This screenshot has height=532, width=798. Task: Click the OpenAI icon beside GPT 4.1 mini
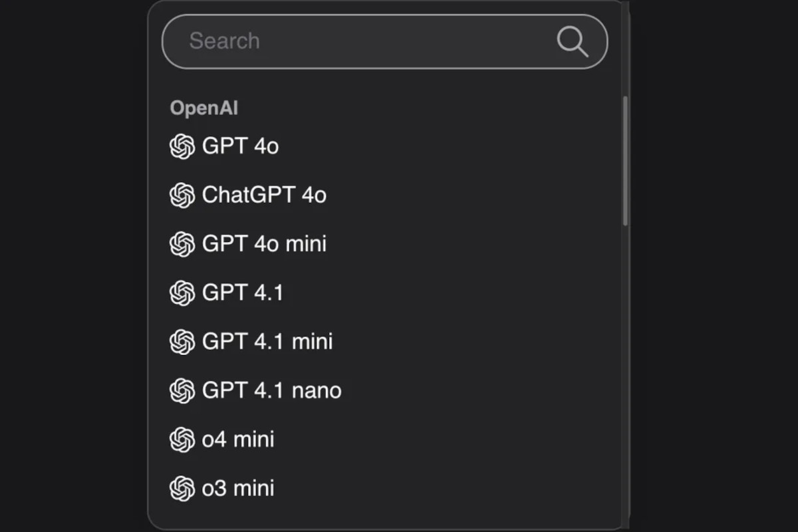182,342
